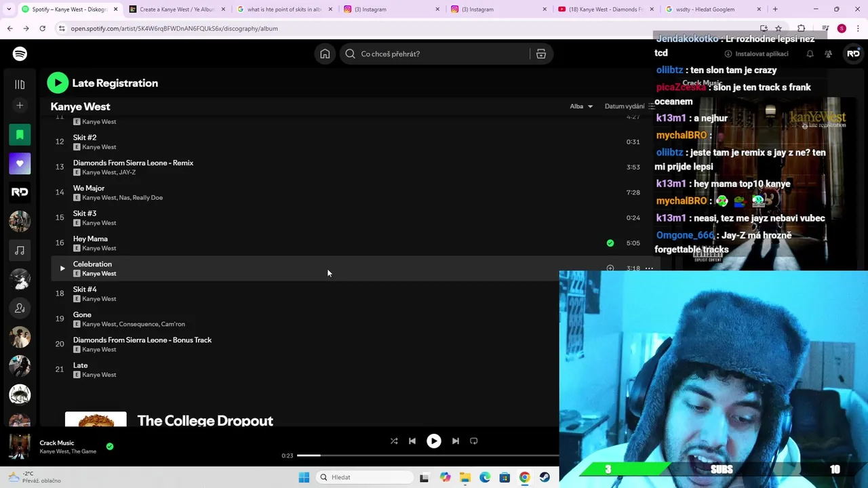
Task: Switch to wsdty Hledat Googlem tab
Action: tap(712, 9)
